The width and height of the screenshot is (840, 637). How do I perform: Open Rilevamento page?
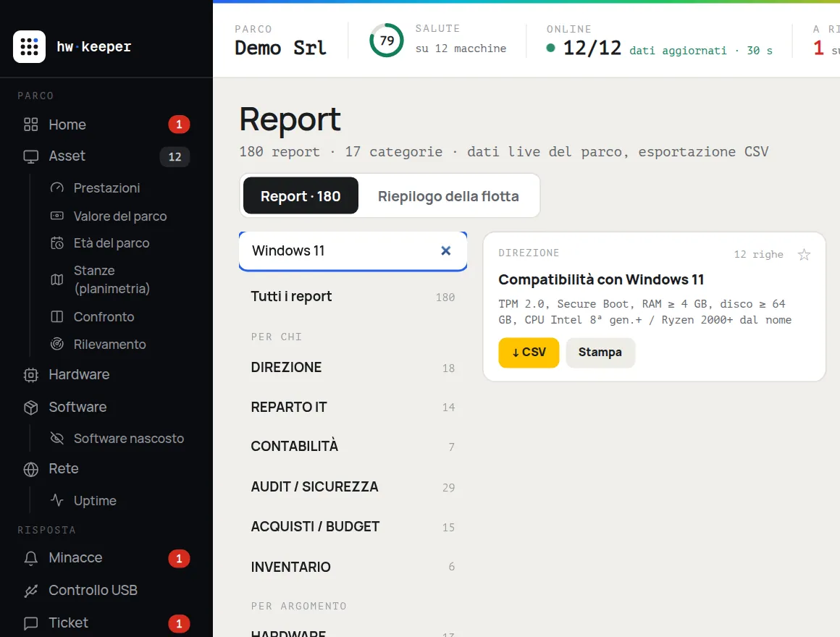(110, 344)
